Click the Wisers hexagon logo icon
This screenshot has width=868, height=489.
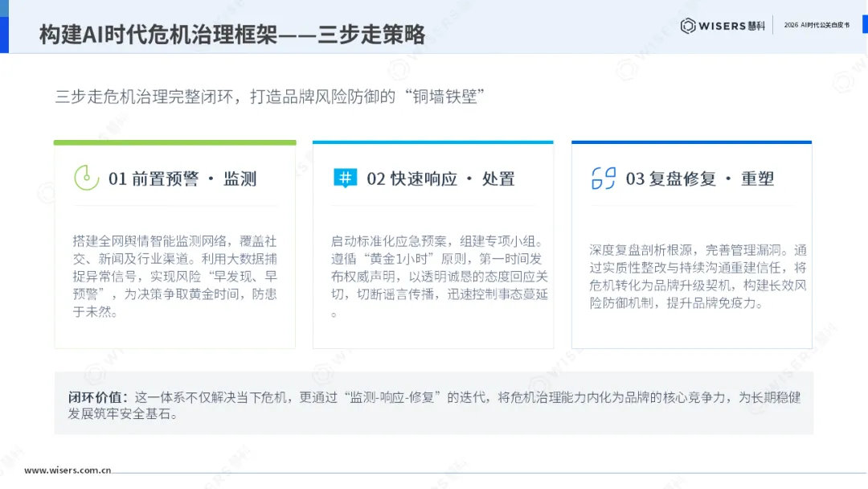687,26
